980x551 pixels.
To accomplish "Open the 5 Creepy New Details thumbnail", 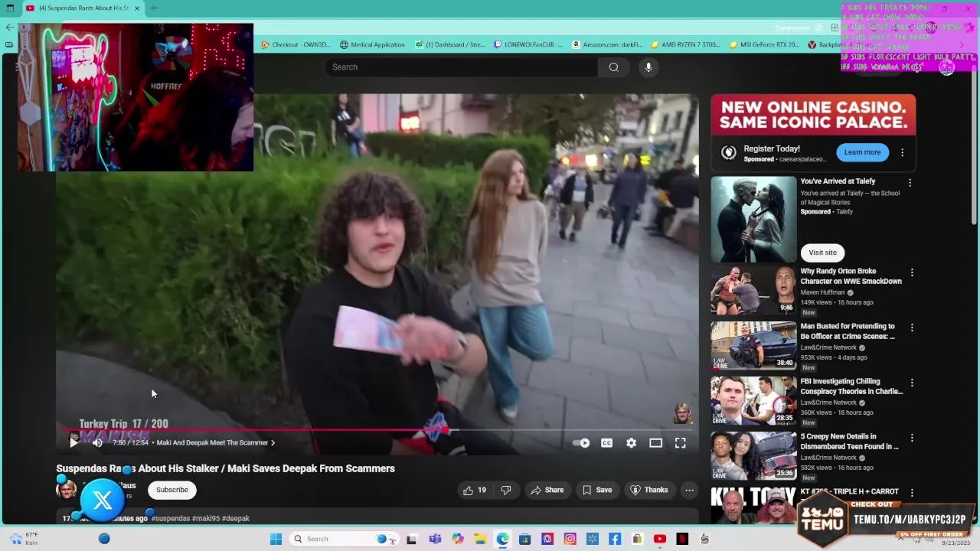I will [753, 455].
